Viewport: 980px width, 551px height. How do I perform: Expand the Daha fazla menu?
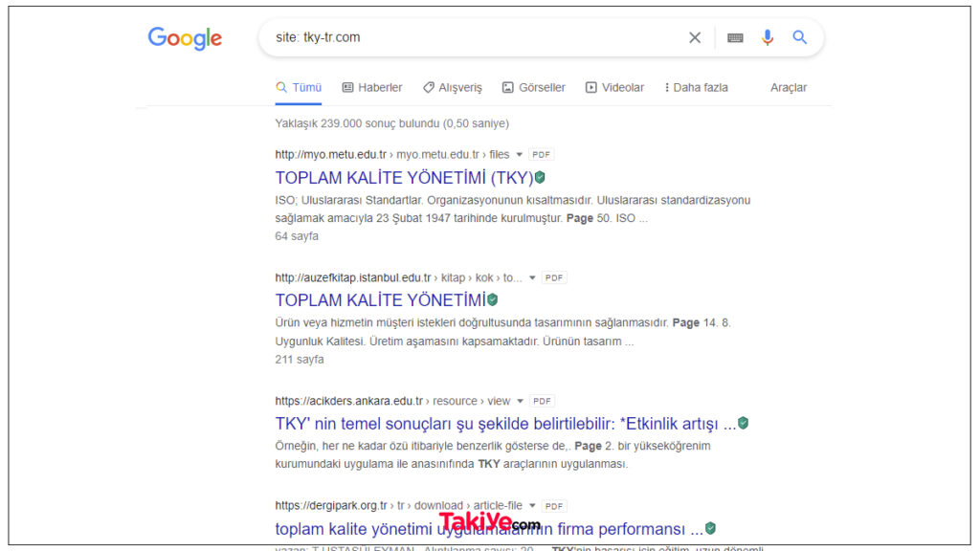[x=697, y=87]
